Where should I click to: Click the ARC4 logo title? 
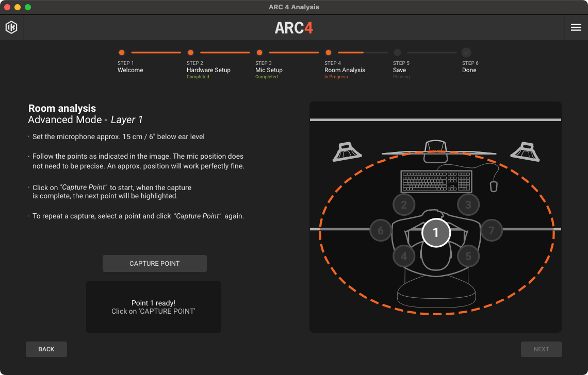coord(294,28)
